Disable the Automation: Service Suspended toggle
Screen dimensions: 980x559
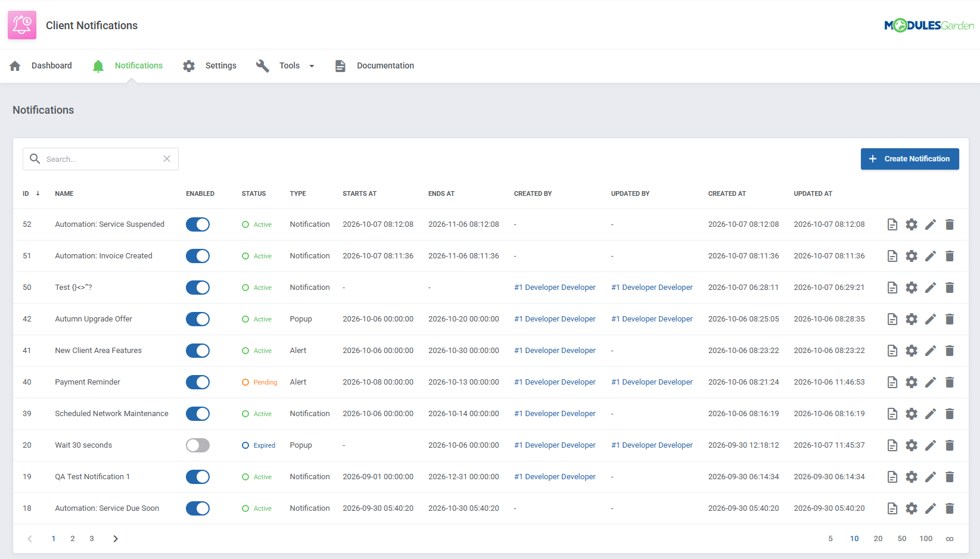tap(198, 224)
